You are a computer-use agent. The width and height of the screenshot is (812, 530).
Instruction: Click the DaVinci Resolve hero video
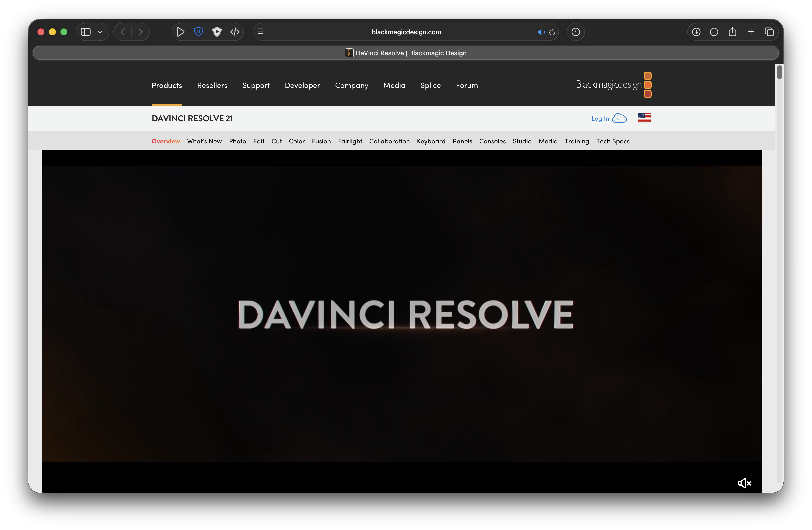tap(401, 321)
